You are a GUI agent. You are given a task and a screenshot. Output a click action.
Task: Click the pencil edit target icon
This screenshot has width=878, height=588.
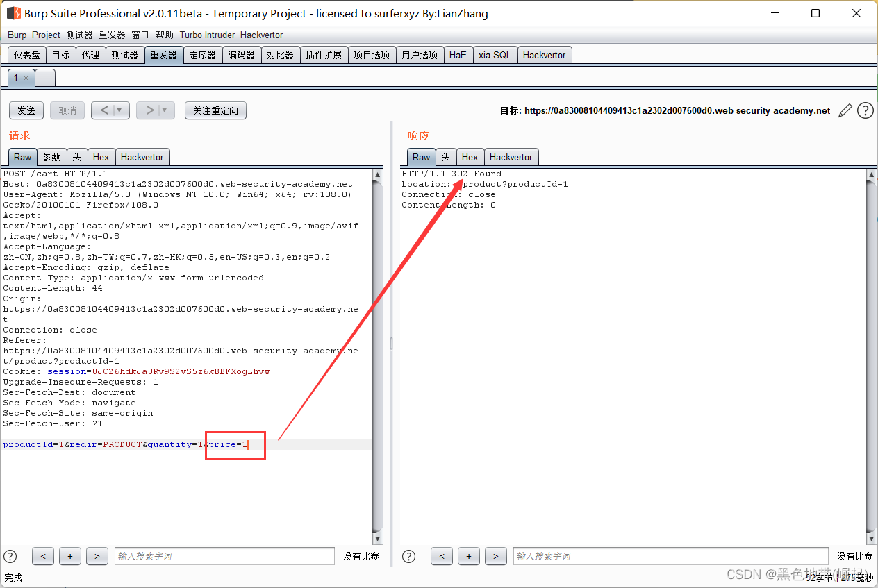click(x=845, y=110)
